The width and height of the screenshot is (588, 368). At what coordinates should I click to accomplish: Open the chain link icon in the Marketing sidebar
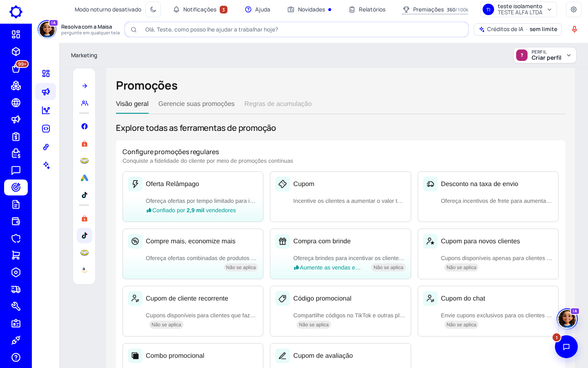[46, 147]
